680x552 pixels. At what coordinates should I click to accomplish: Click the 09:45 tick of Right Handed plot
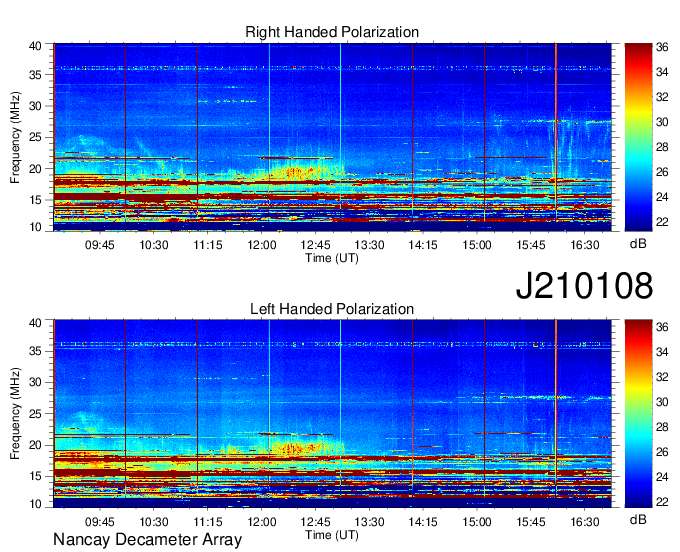[x=100, y=245]
